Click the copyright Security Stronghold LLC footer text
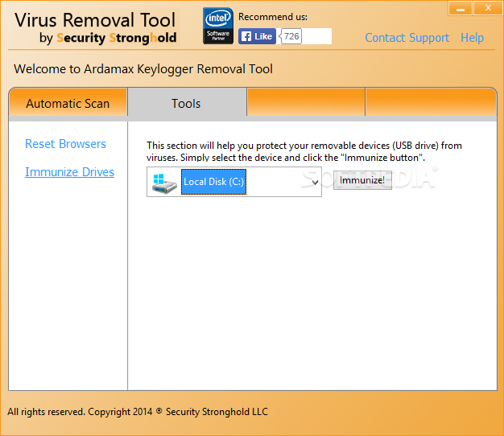504x436 pixels. [x=138, y=412]
